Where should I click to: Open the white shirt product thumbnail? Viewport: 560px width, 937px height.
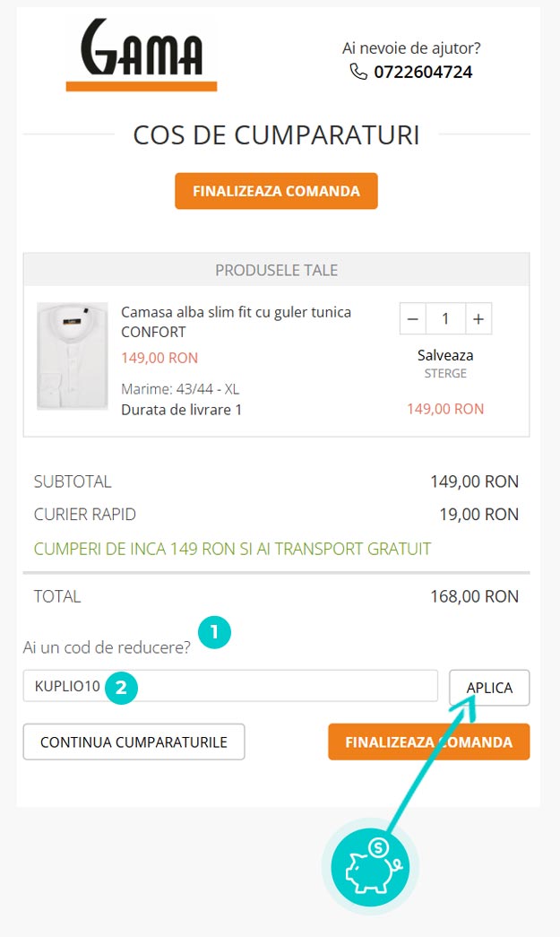tap(73, 356)
